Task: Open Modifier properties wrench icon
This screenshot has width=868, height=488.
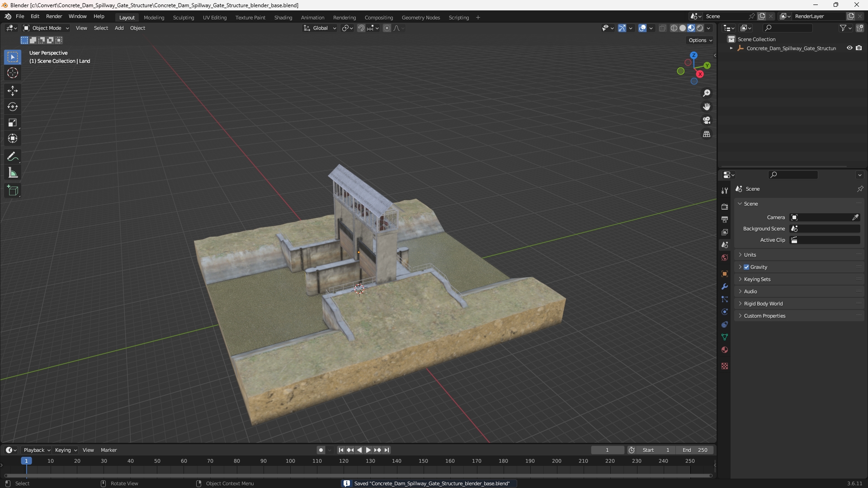Action: 725,286
